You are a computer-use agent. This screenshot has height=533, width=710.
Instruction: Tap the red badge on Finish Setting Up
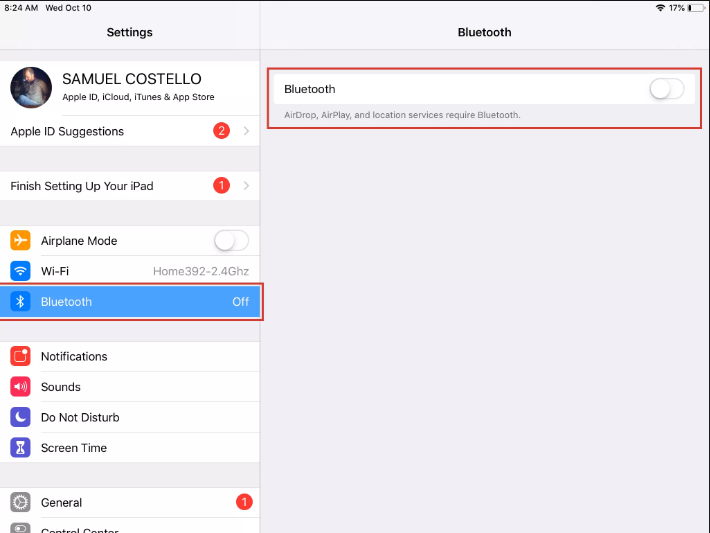[x=221, y=185]
